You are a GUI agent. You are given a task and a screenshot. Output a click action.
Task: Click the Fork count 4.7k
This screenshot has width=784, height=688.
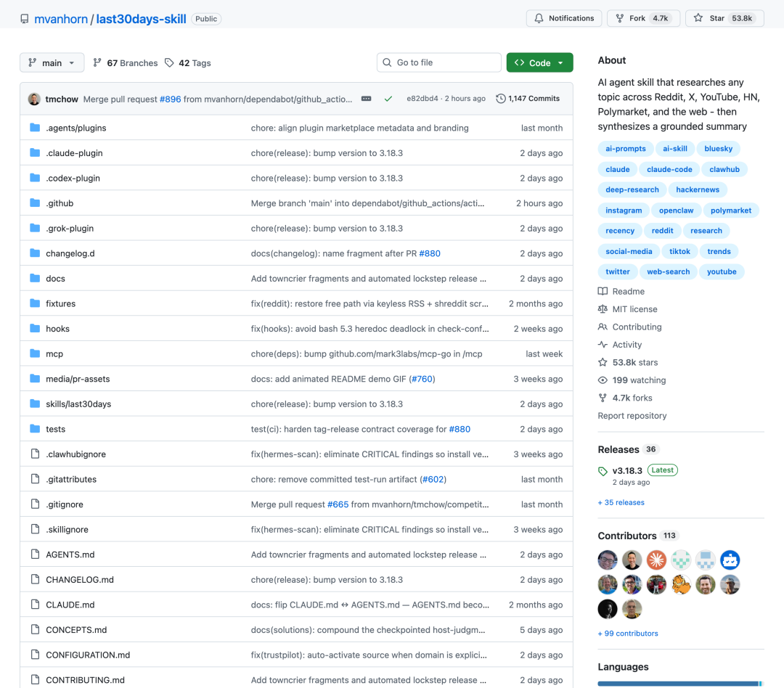(x=661, y=18)
